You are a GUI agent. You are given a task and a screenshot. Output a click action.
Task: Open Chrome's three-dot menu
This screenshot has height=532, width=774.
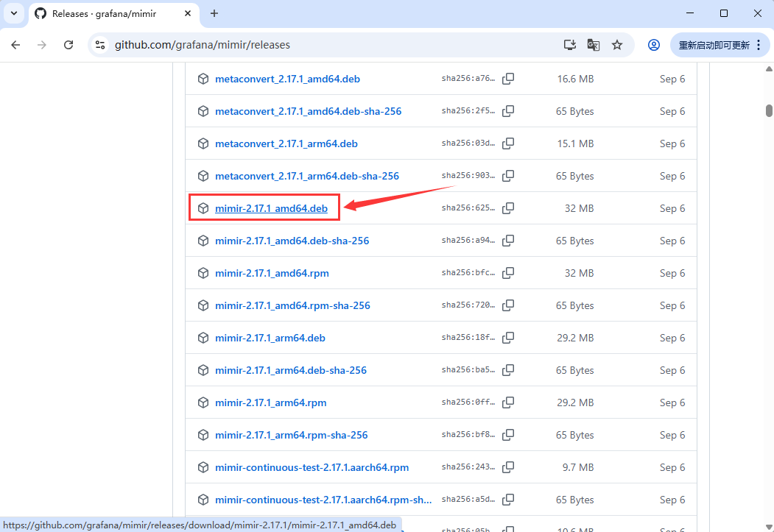759,45
